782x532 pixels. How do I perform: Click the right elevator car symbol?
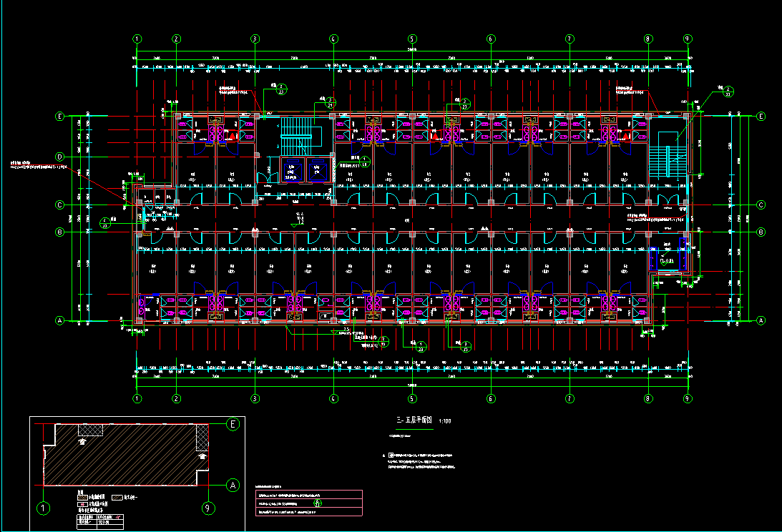click(x=316, y=170)
